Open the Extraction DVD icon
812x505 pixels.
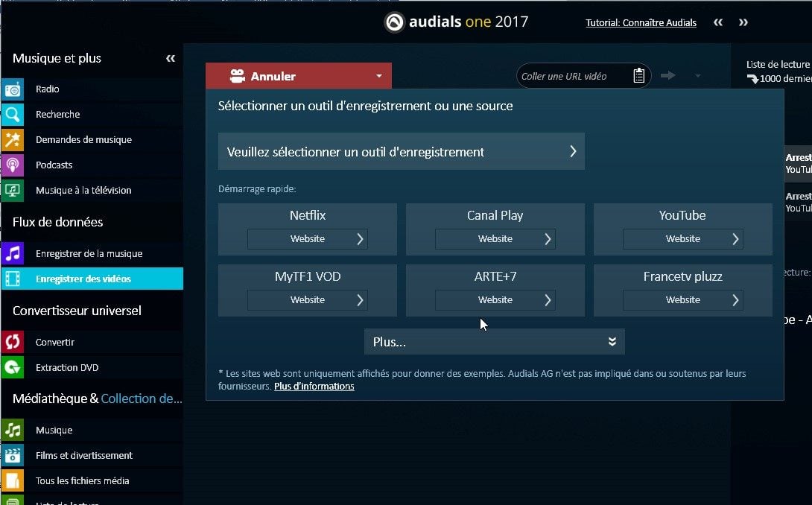tap(13, 368)
